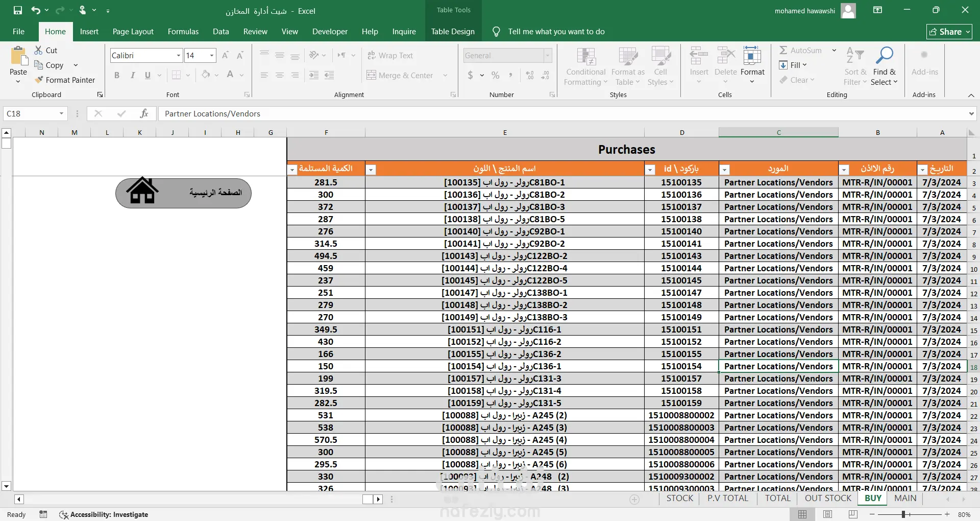Click the Format Painter brush icon
This screenshot has height=521, width=980.
[39, 80]
